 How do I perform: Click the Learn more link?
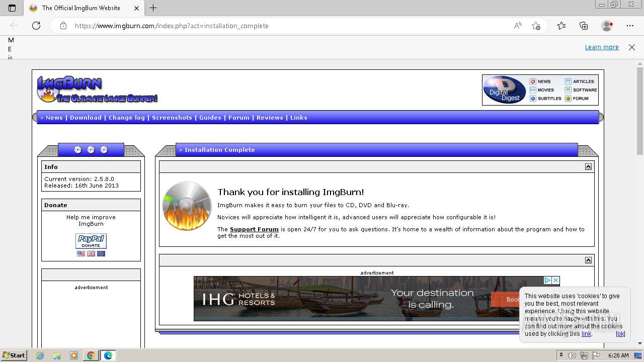[x=602, y=47]
